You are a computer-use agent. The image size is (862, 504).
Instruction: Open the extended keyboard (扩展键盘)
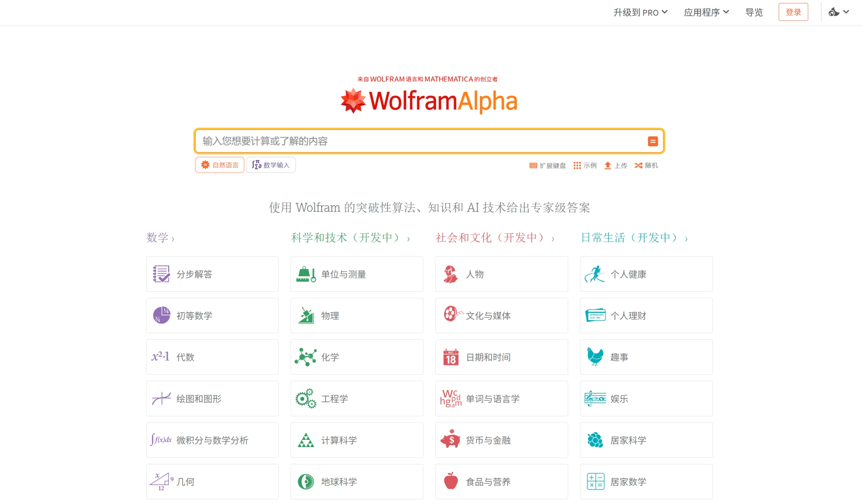[x=547, y=166]
